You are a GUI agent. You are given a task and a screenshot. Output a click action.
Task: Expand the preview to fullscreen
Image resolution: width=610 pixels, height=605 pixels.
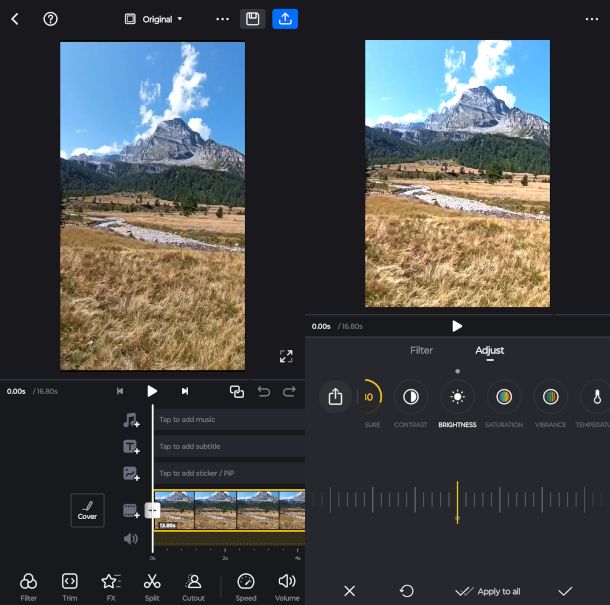286,356
